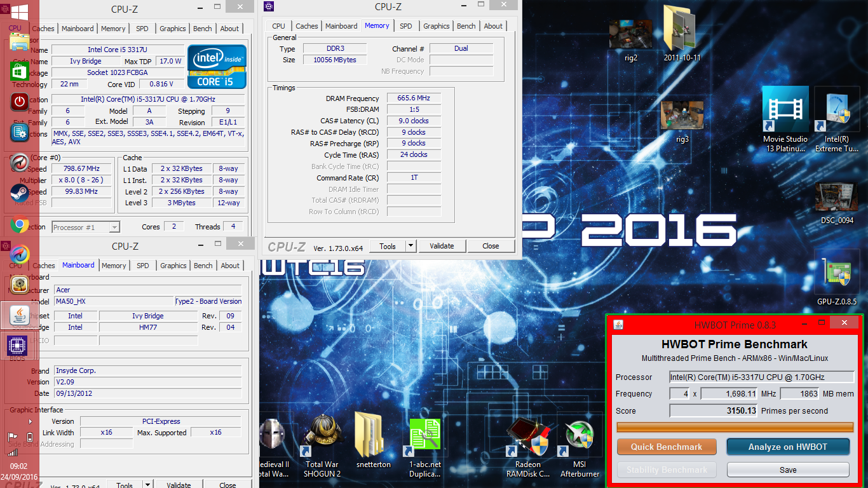Select the Max TDP value 17.0 W
Screen dimensions: 868x488
(170, 61)
